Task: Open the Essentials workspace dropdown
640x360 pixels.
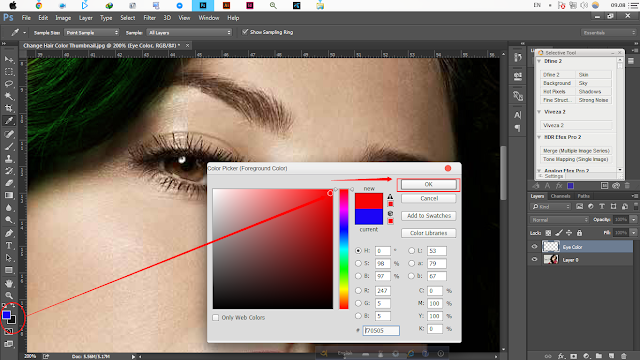Action: (x=609, y=33)
